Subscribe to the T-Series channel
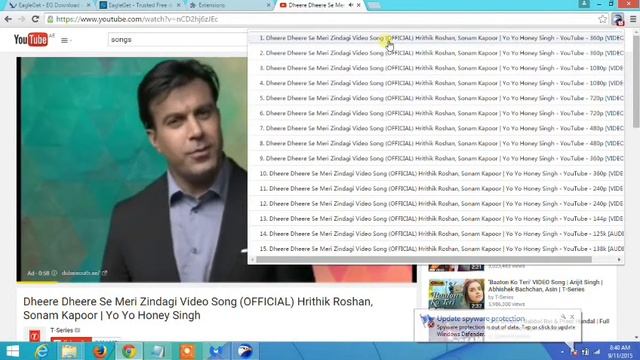The width and height of the screenshot is (640, 360). pos(71,340)
